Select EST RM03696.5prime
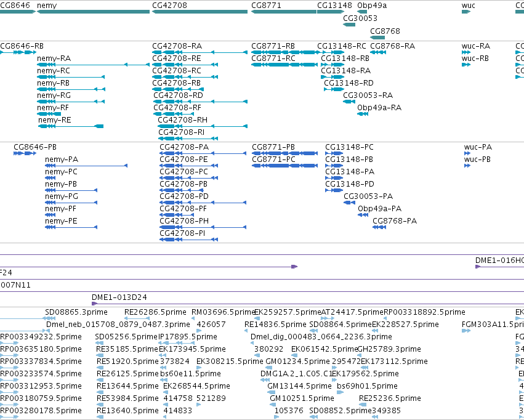The image size is (524, 420). [x=223, y=312]
